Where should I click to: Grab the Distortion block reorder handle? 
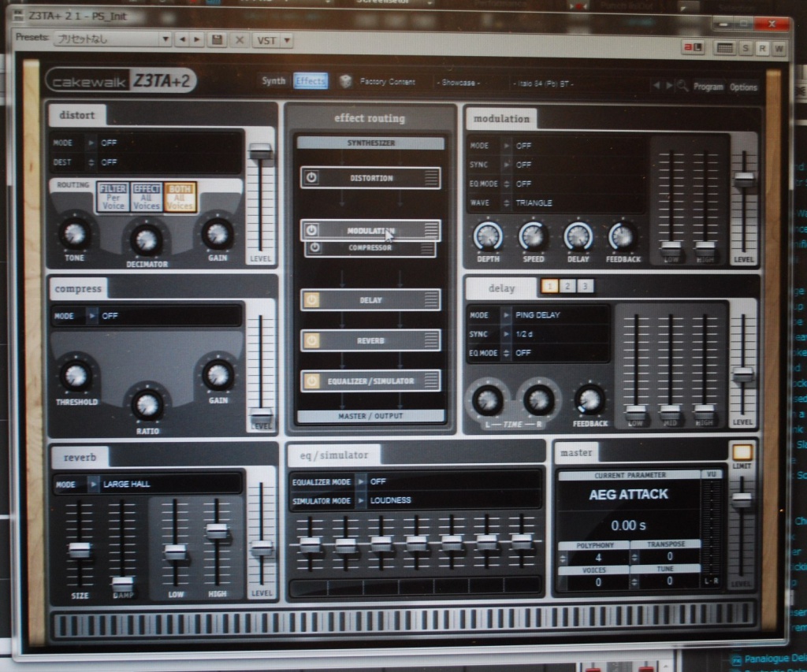tap(431, 178)
